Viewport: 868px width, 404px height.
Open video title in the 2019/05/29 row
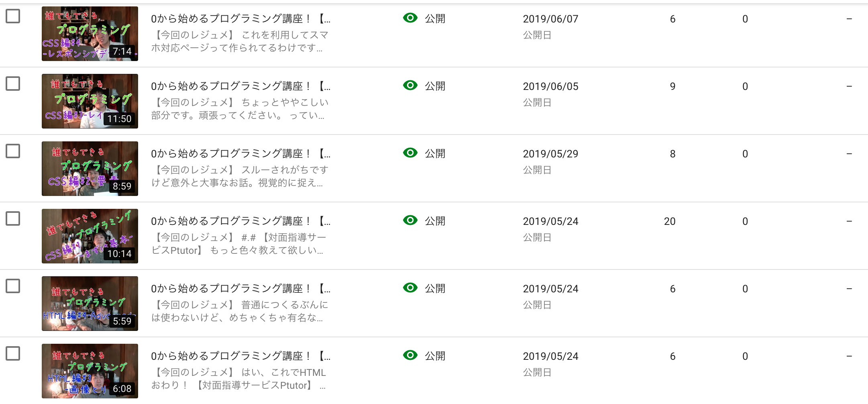pyautogui.click(x=240, y=154)
